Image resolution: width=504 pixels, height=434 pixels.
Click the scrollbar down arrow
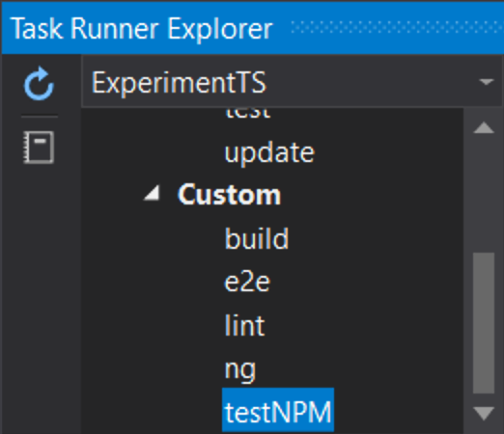point(484,413)
